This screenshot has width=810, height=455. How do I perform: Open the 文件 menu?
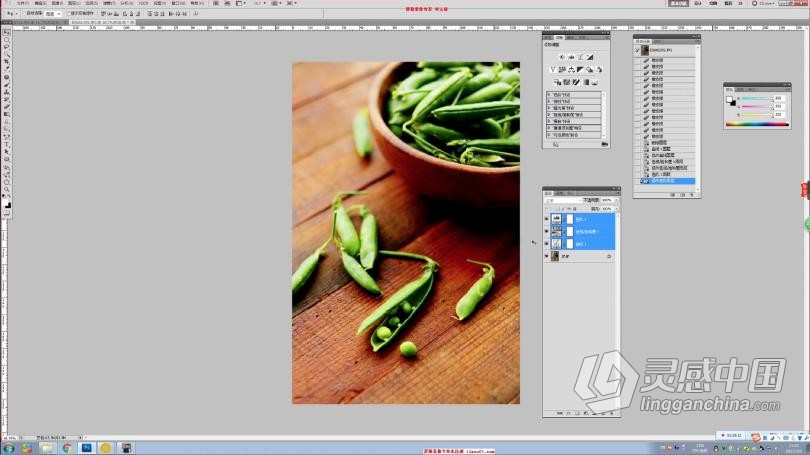coord(23,3)
